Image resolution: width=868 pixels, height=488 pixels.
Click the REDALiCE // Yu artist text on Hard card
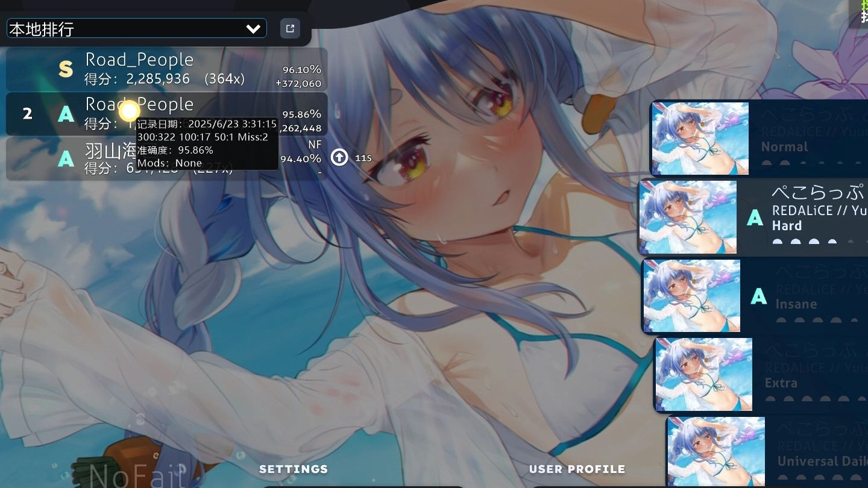820,210
